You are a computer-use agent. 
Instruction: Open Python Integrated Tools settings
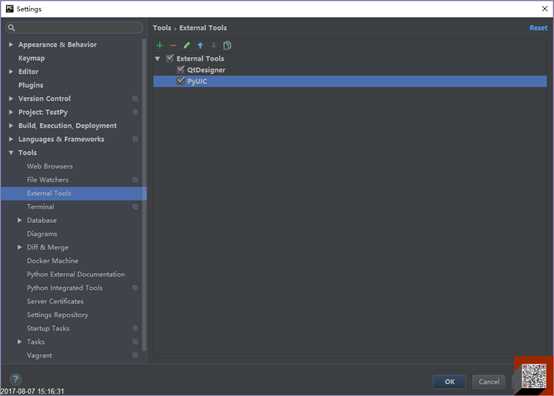(65, 288)
